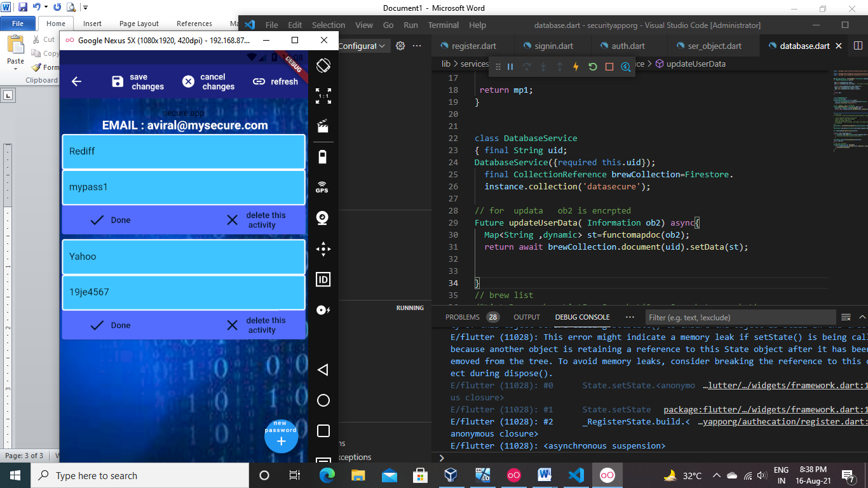Open Genymotion disk I/O widget
The height and width of the screenshot is (488, 868).
pyautogui.click(x=323, y=310)
